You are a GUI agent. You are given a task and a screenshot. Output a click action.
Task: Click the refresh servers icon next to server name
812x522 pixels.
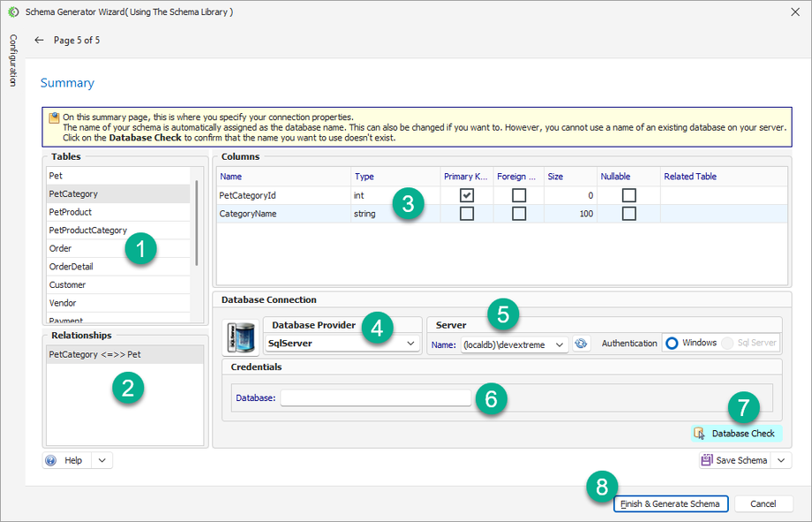(581, 344)
